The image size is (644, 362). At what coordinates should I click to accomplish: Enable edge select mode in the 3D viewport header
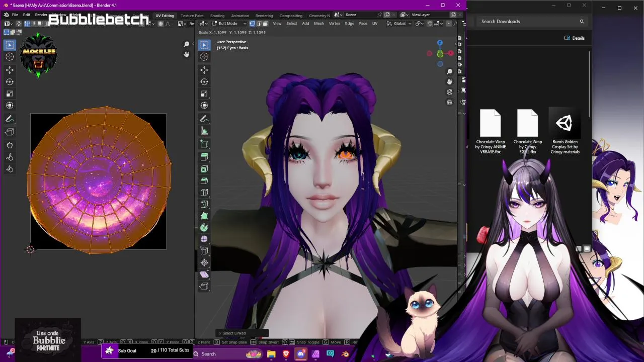pyautogui.click(x=259, y=24)
